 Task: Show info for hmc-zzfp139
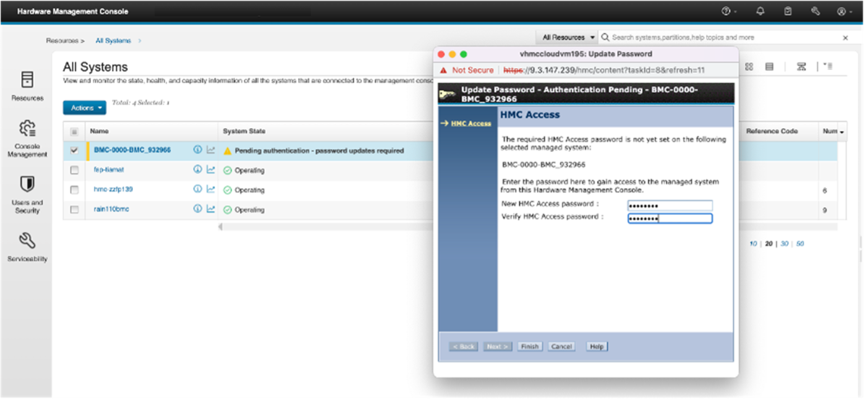(x=197, y=189)
